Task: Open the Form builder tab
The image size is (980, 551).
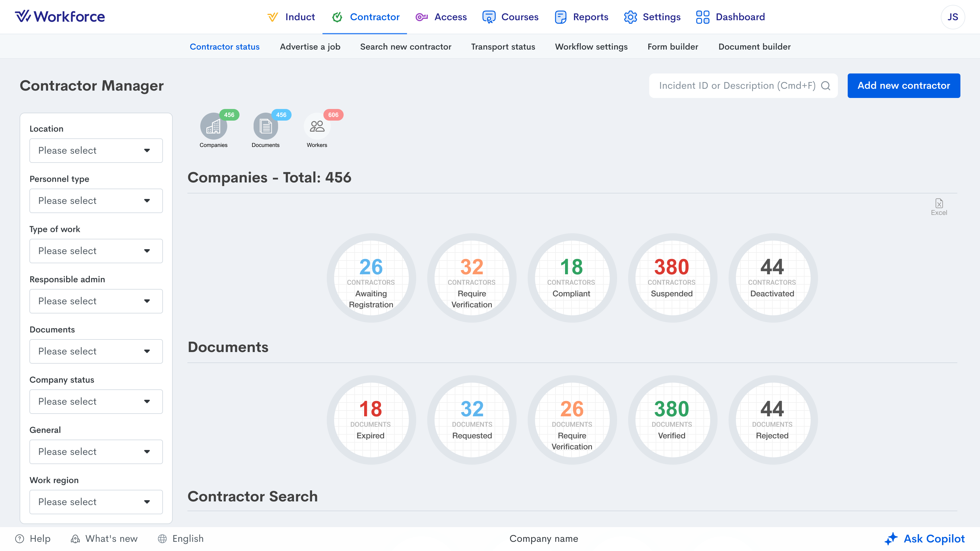Action: (673, 47)
